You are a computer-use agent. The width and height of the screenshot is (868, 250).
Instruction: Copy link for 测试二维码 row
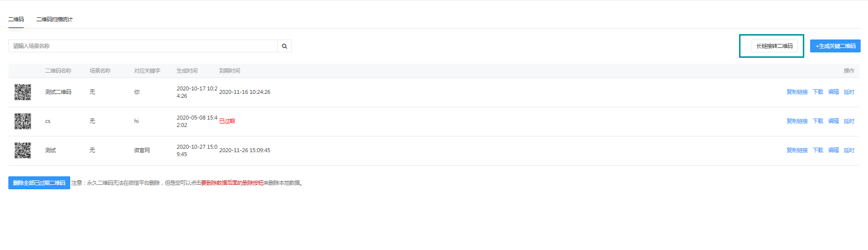point(797,92)
